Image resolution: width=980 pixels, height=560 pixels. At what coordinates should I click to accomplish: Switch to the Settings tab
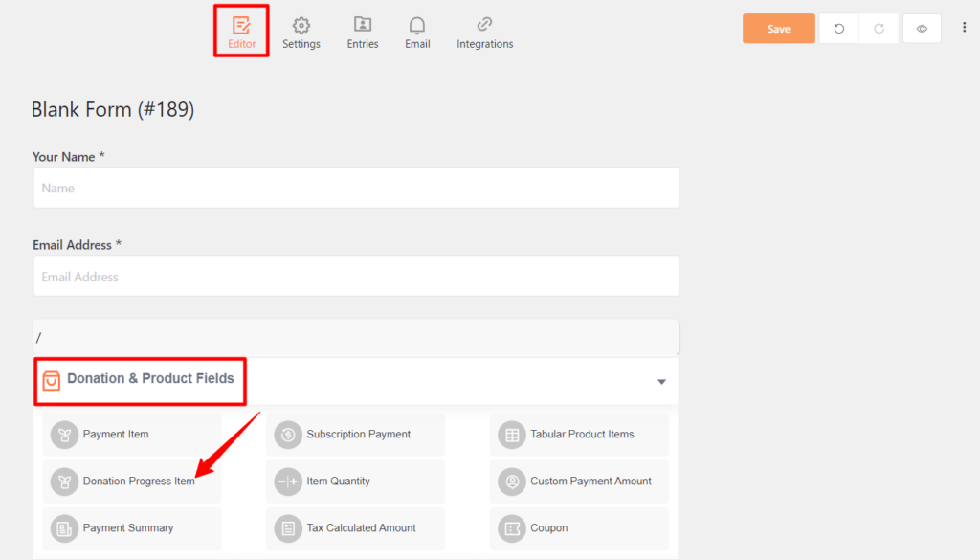(x=301, y=31)
